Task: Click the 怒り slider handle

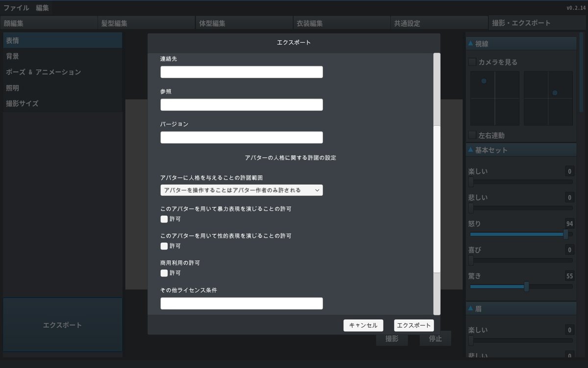Action: (565, 235)
